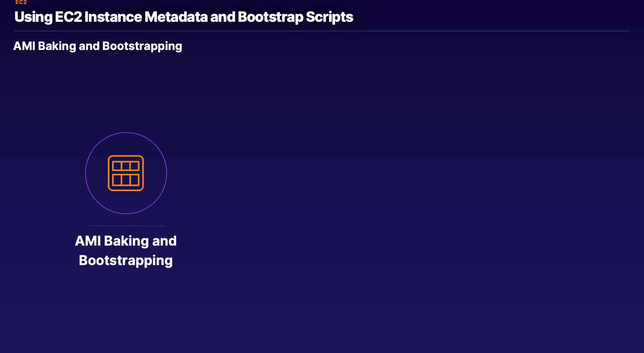
Task: Click "Bootstrapping" in the caption beneath circle icon
Action: (126, 260)
